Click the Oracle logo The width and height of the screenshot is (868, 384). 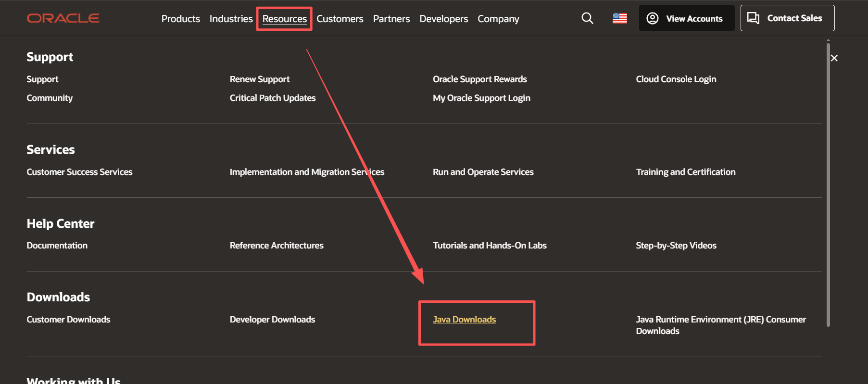63,18
